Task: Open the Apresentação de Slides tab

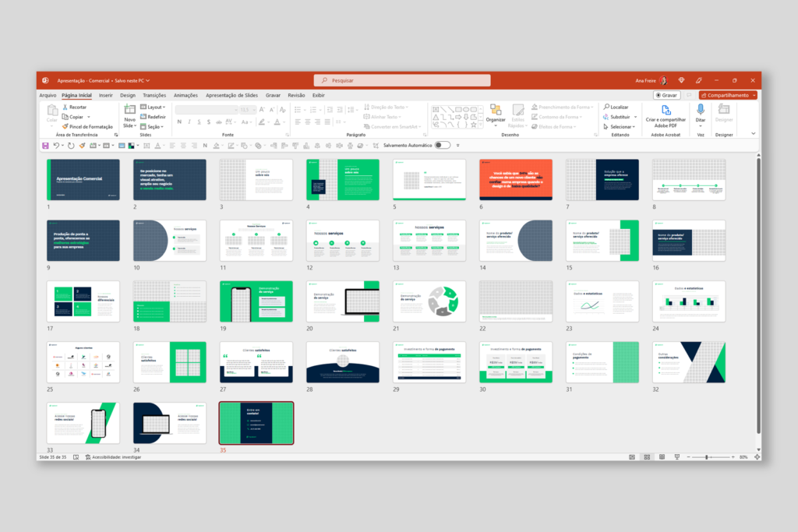Action: (231, 94)
